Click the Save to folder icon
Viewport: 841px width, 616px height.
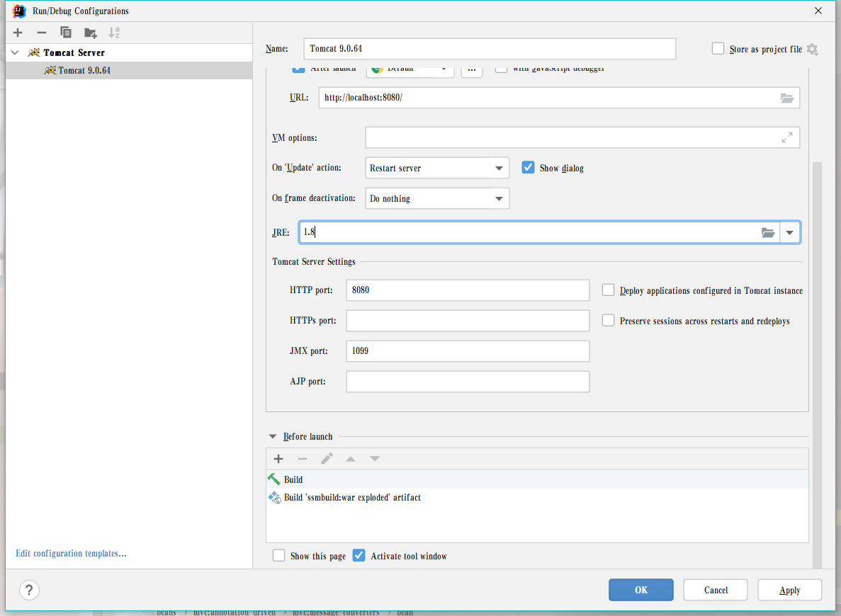90,33
